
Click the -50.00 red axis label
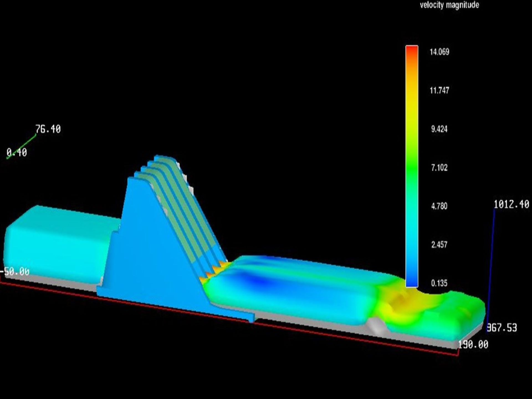[15, 272]
